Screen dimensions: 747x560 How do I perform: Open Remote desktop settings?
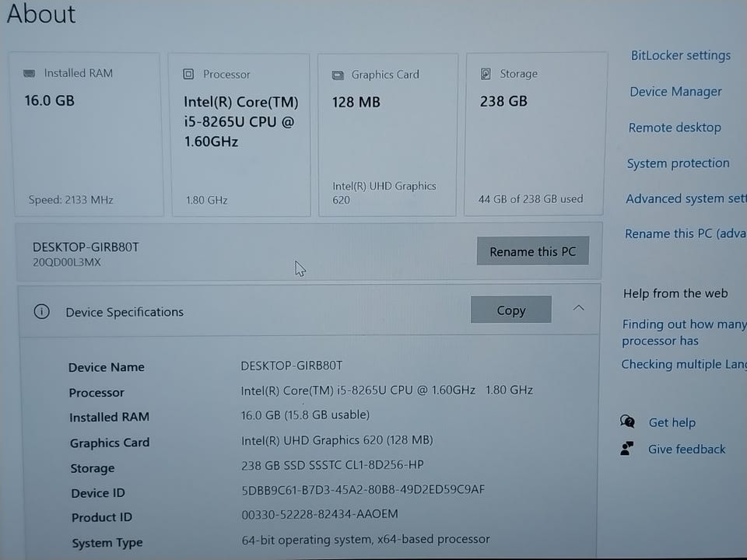(675, 128)
